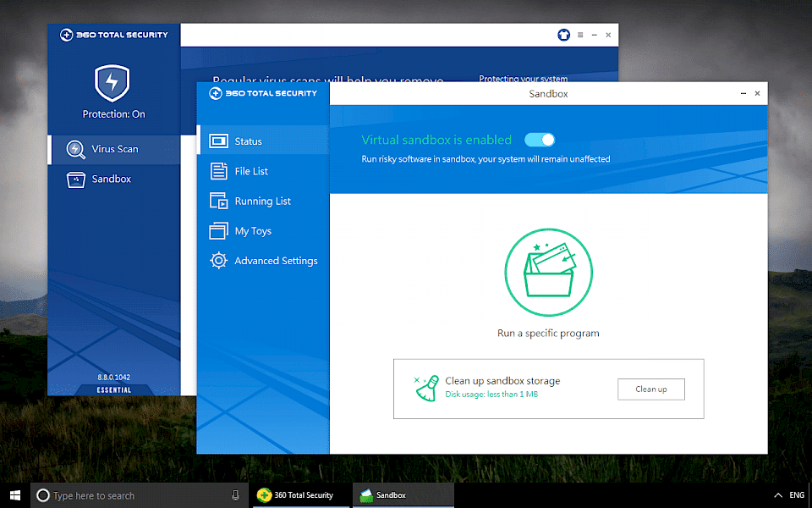Open the Running List tab
The width and height of the screenshot is (812, 508).
[x=263, y=202]
